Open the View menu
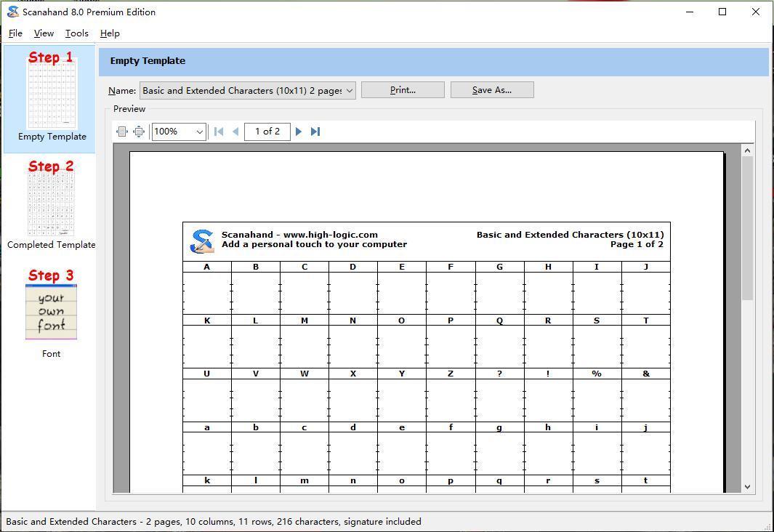 44,33
